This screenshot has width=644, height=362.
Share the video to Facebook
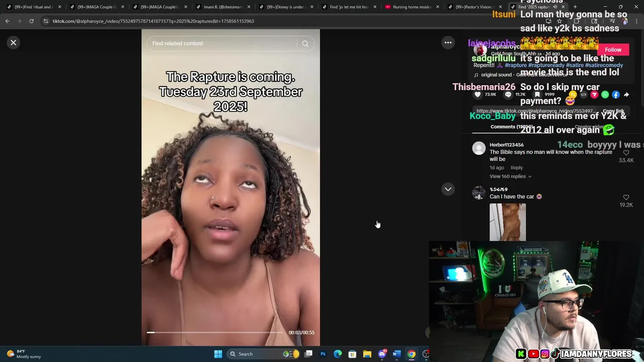coord(616,95)
